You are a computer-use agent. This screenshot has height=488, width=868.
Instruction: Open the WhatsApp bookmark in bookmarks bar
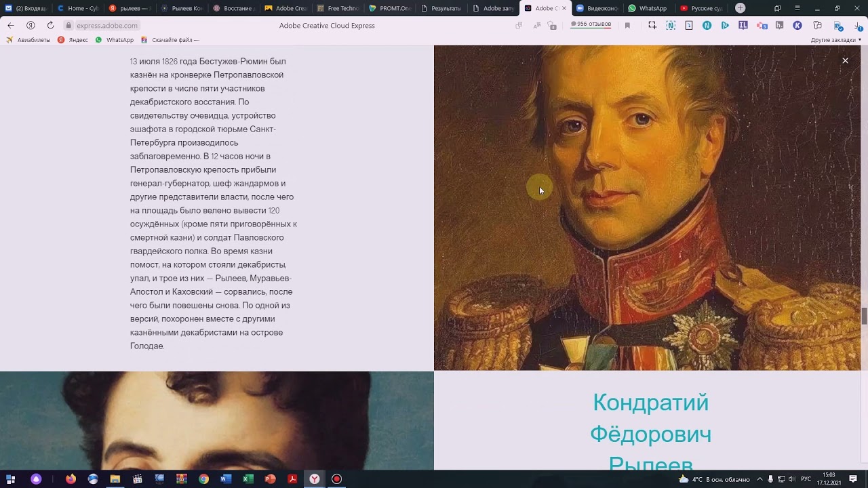point(115,40)
